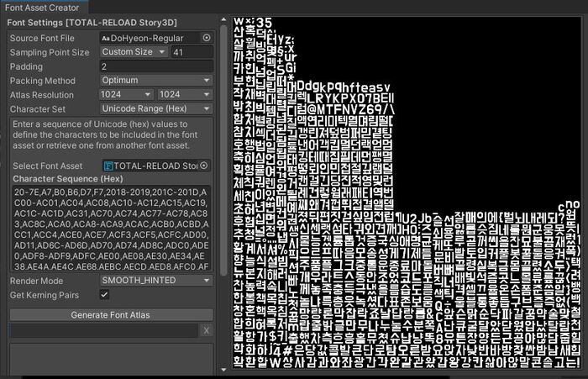Change the Character Set dropdown
588x379 pixels.
pyautogui.click(x=155, y=108)
